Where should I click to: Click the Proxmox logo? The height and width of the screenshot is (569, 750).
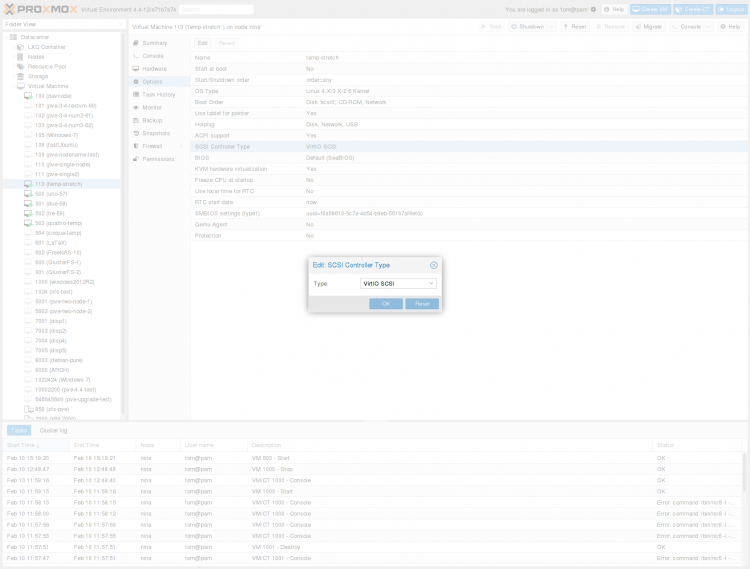click(x=40, y=9)
